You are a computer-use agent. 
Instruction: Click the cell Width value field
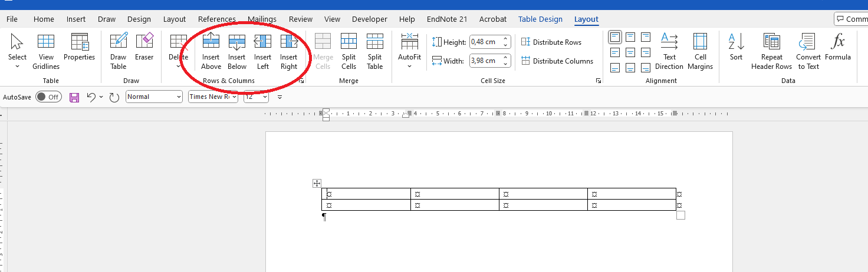point(485,61)
